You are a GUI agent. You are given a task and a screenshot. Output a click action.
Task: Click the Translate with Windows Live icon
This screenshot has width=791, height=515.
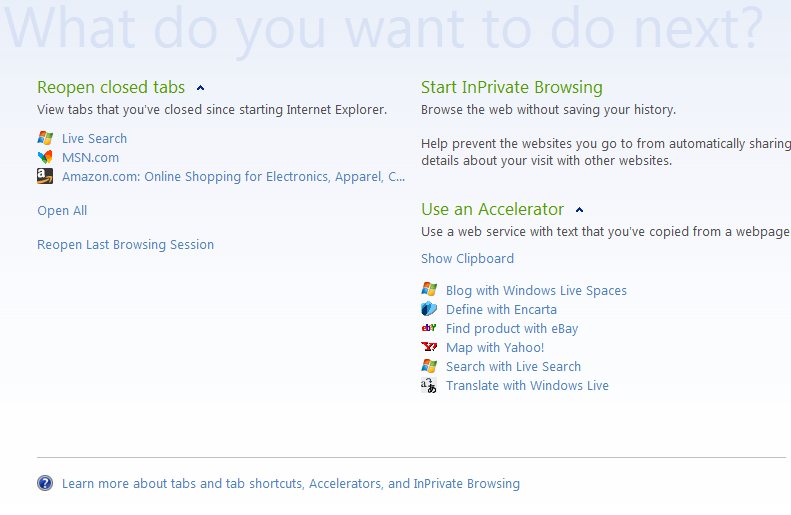429,385
